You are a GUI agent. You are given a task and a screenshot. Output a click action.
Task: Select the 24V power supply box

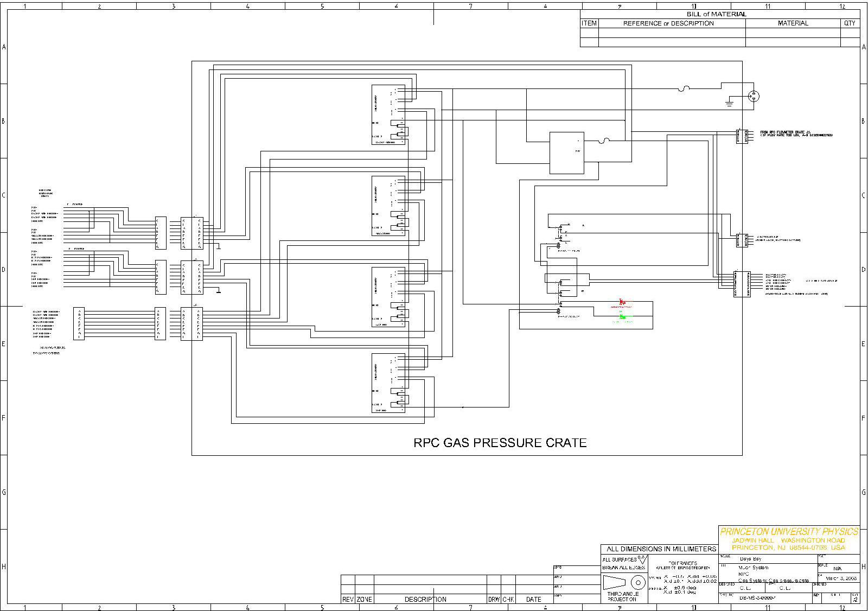pos(567,152)
